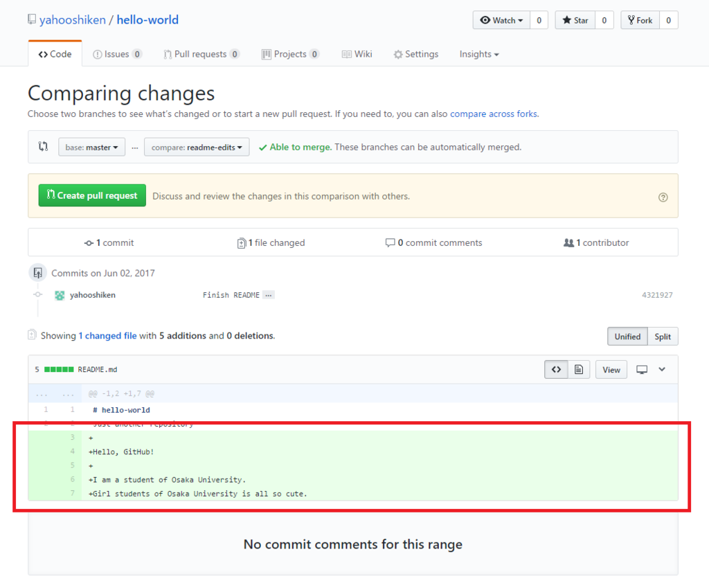Select the 1 file changed summary tab
The image size is (709, 588).
(x=271, y=243)
